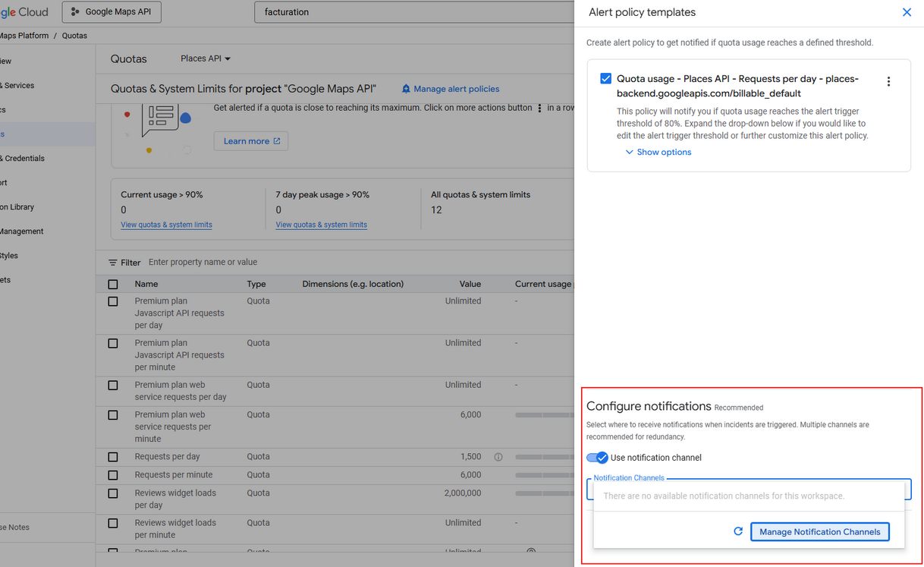This screenshot has width=924, height=567.
Task: Check Premium plan web service requests per minute
Action: [x=113, y=415]
